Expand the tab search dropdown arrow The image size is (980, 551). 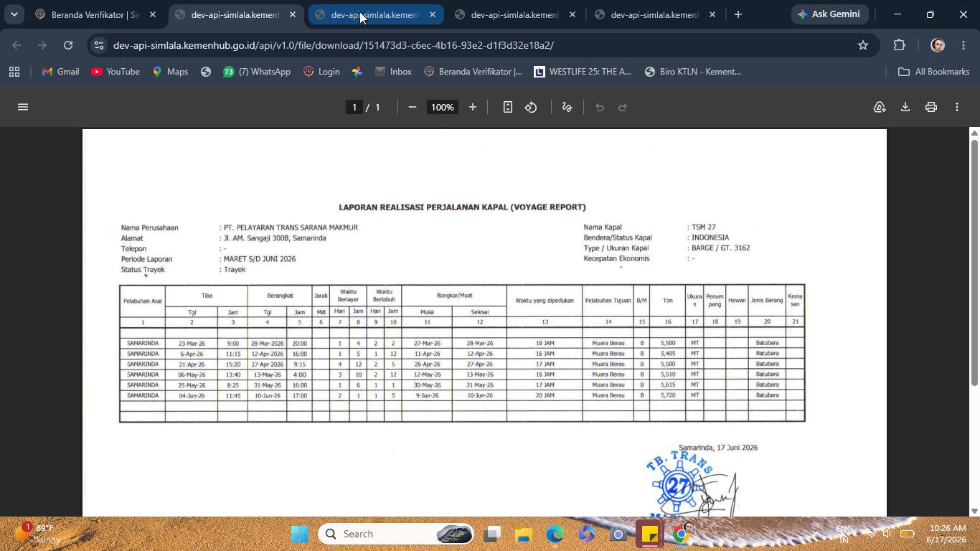(x=14, y=14)
